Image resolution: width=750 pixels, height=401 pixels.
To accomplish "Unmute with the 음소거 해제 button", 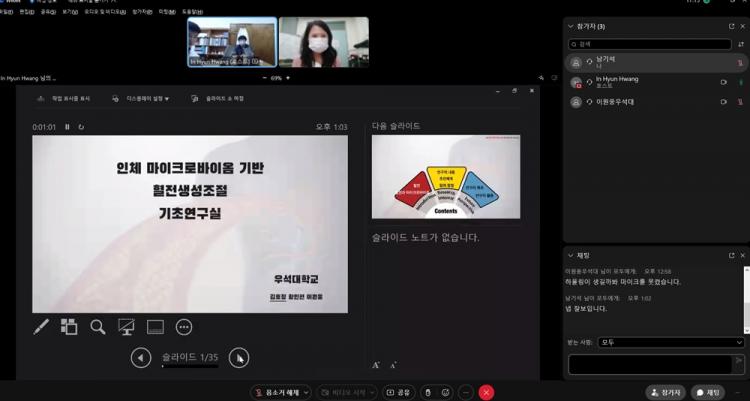I will click(280, 392).
